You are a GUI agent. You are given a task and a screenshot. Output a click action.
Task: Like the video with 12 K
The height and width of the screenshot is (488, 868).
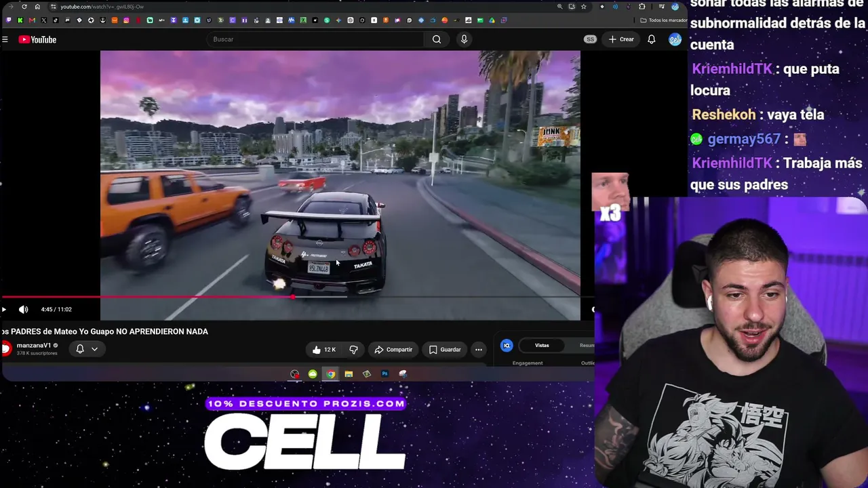coord(324,350)
